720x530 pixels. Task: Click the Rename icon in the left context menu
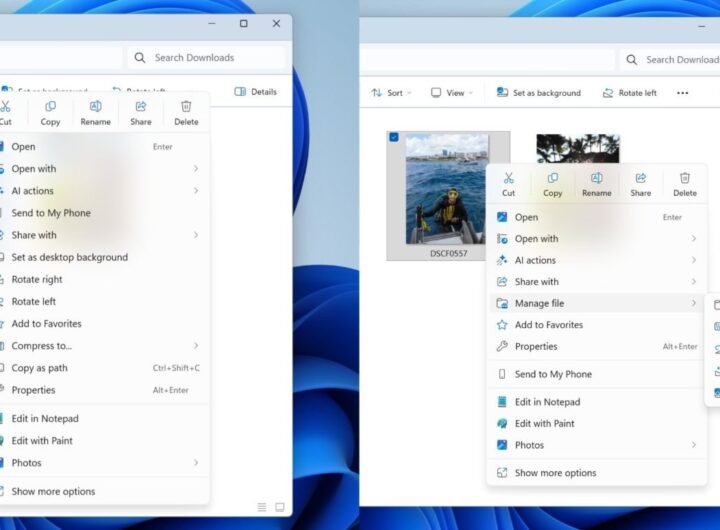[x=96, y=112]
